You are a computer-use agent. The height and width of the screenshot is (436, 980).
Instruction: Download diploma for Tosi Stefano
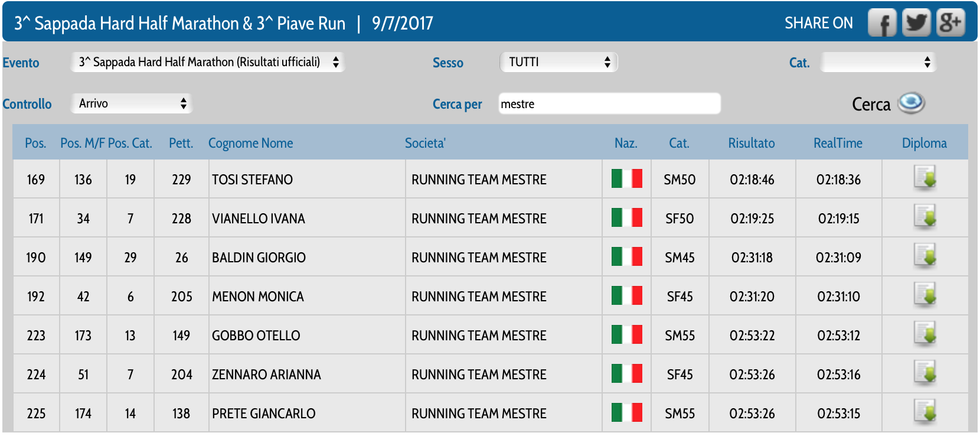coord(925,178)
